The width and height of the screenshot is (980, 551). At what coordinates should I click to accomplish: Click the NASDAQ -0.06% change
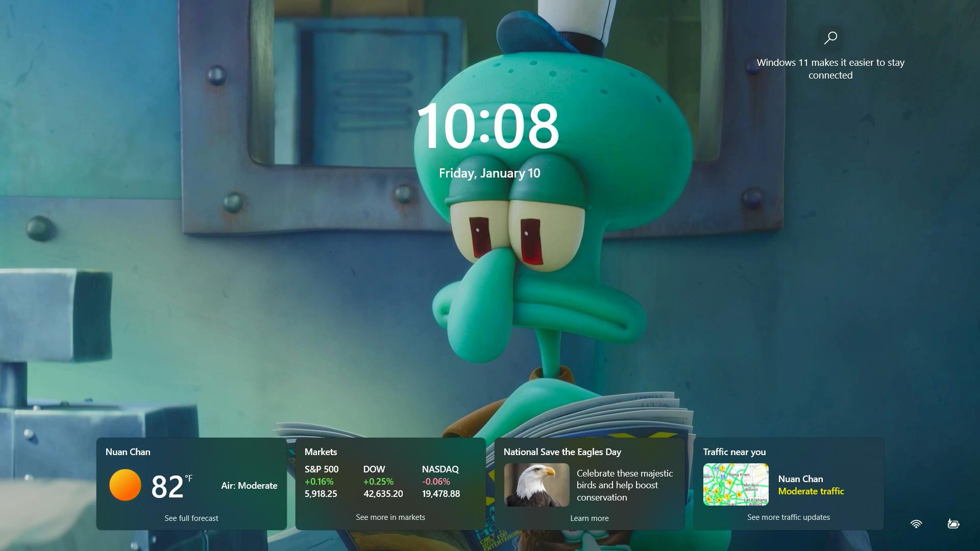[436, 482]
